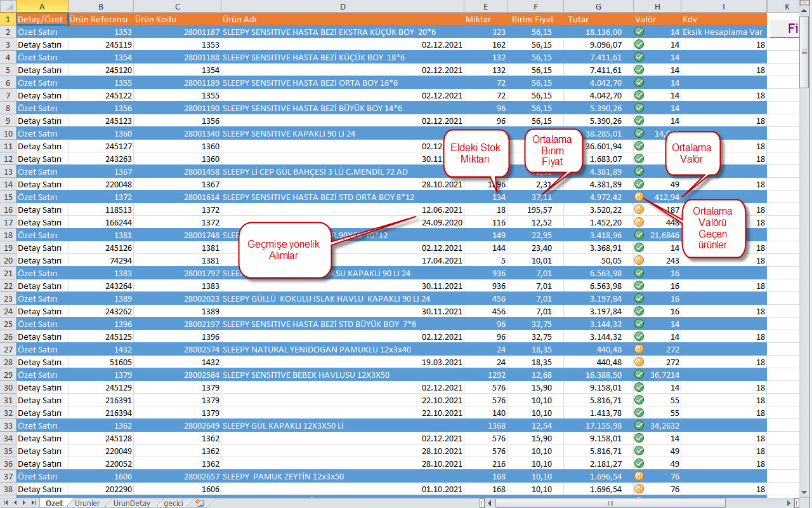This screenshot has width=812, height=508.
Task: Click the green check icon in row 9
Action: click(x=639, y=121)
